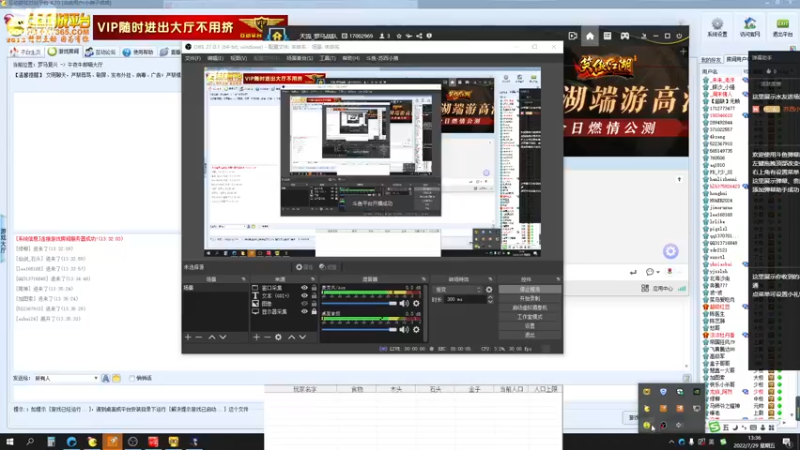Open Settings button in OBS controls
Image resolution: width=800 pixels, height=450 pixels.
tap(530, 326)
